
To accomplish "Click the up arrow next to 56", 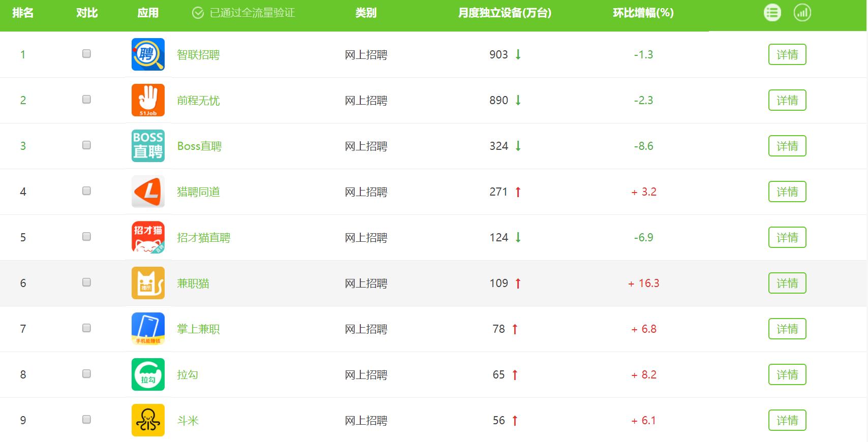I will (x=515, y=420).
